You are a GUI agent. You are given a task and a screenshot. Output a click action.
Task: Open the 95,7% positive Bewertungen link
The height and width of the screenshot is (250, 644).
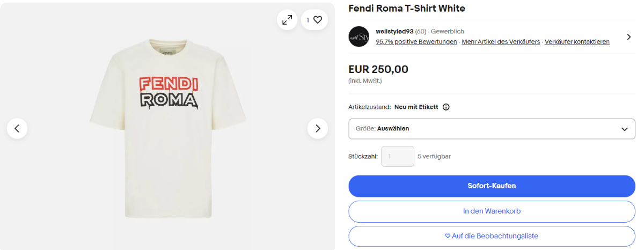416,42
